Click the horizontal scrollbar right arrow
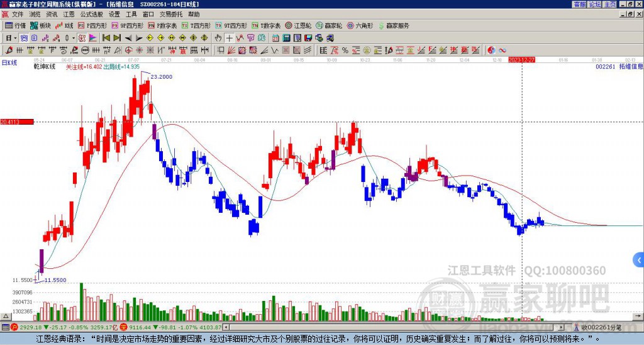The width and height of the screenshot is (644, 345). click(562, 327)
